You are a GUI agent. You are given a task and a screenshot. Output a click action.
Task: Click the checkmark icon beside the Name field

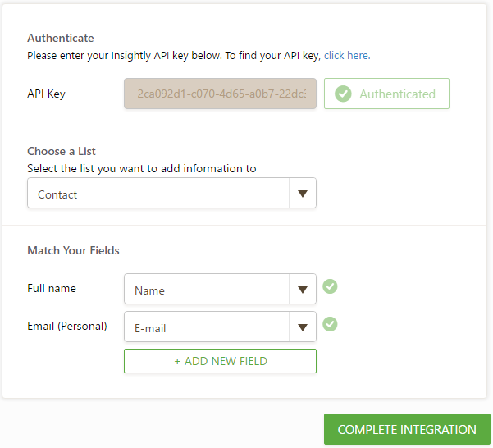pyautogui.click(x=330, y=286)
